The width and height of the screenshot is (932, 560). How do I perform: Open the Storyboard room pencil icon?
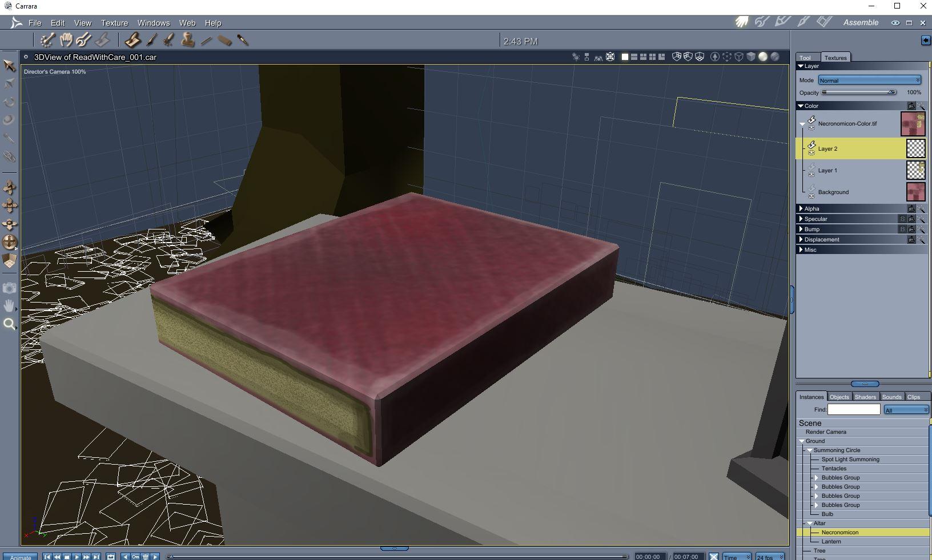782,22
